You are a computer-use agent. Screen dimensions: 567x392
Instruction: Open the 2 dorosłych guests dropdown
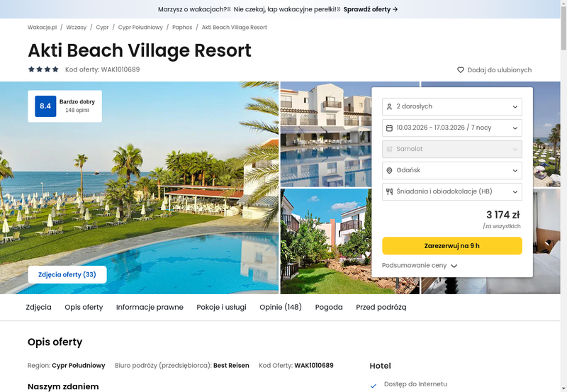452,106
